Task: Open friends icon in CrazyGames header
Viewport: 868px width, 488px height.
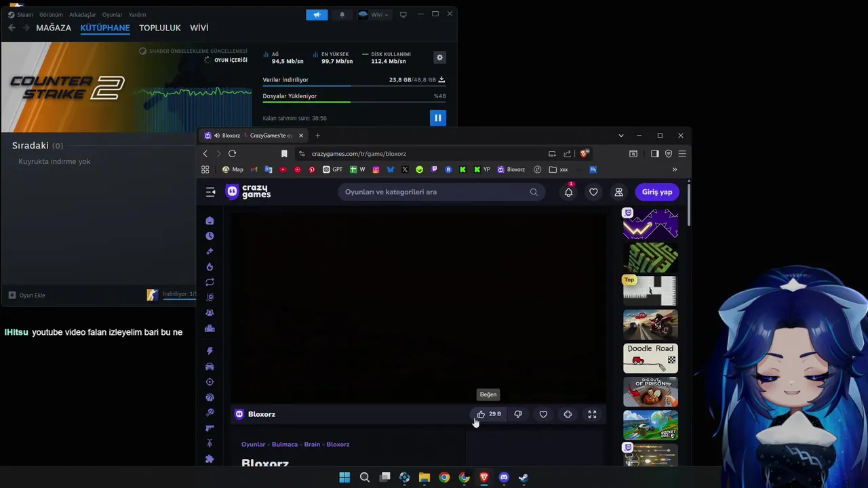Action: 618,192
